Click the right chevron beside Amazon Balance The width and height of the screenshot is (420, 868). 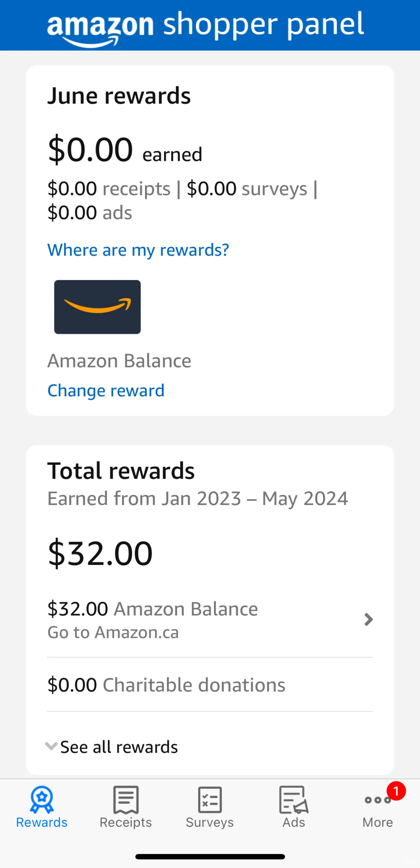coord(368,619)
